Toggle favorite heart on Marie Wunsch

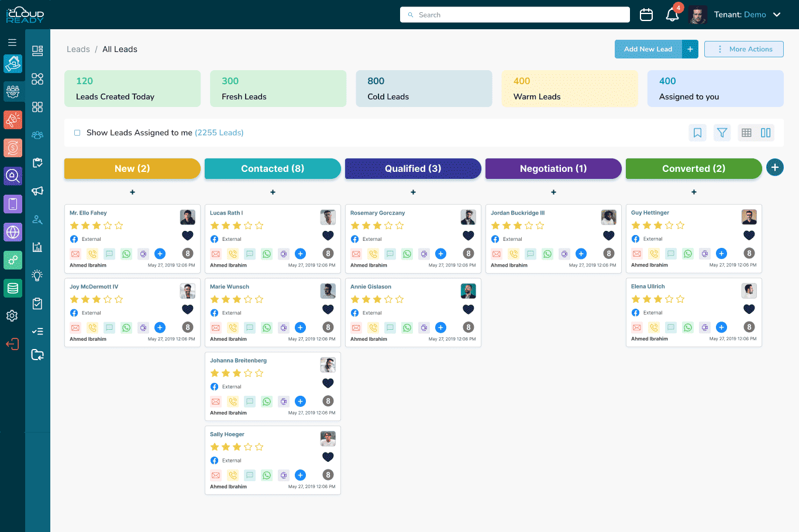(x=328, y=309)
